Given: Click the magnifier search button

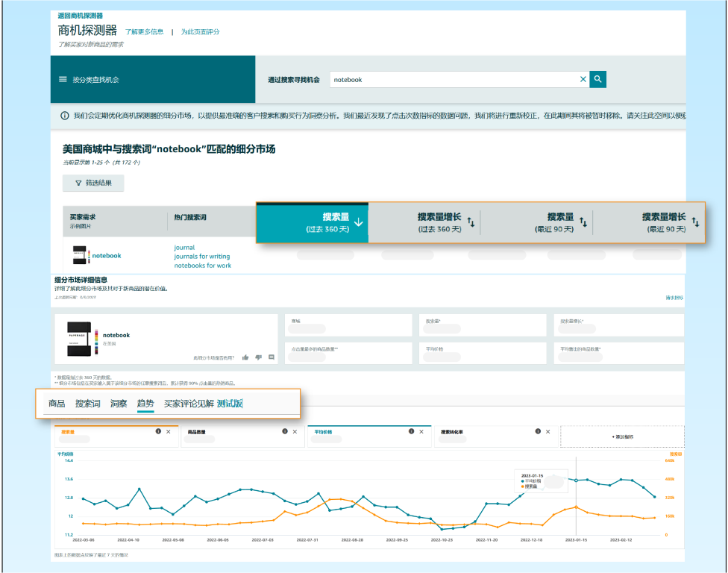Looking at the screenshot, I should [x=597, y=79].
